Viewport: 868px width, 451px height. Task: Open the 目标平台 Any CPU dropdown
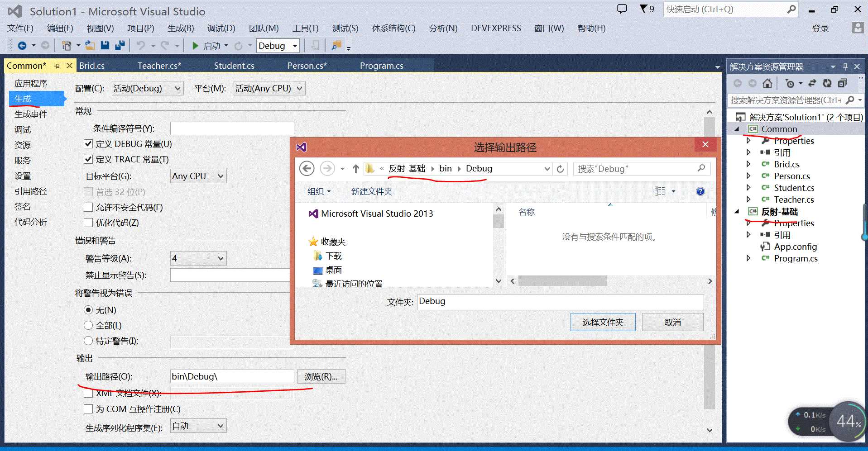198,176
